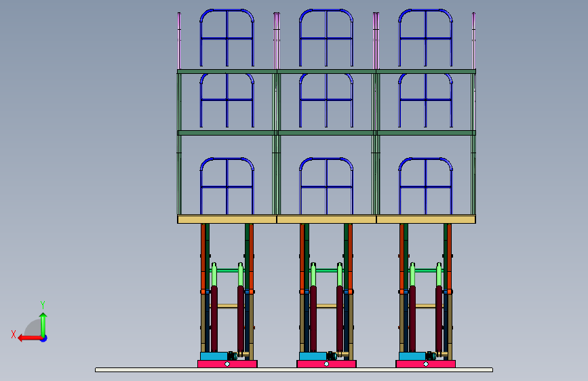The width and height of the screenshot is (588, 381).
Task: Select the cyan motor block on the rightmost lift
Action: 412,356
